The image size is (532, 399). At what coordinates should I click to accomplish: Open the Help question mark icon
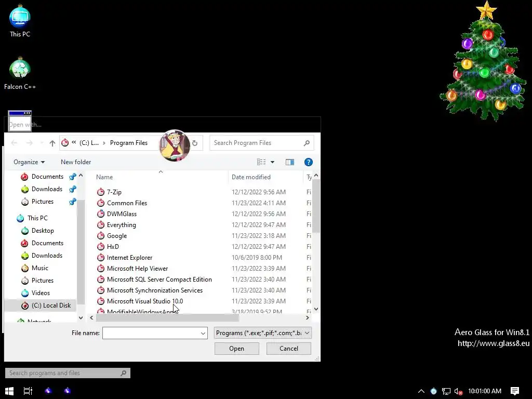tap(309, 162)
